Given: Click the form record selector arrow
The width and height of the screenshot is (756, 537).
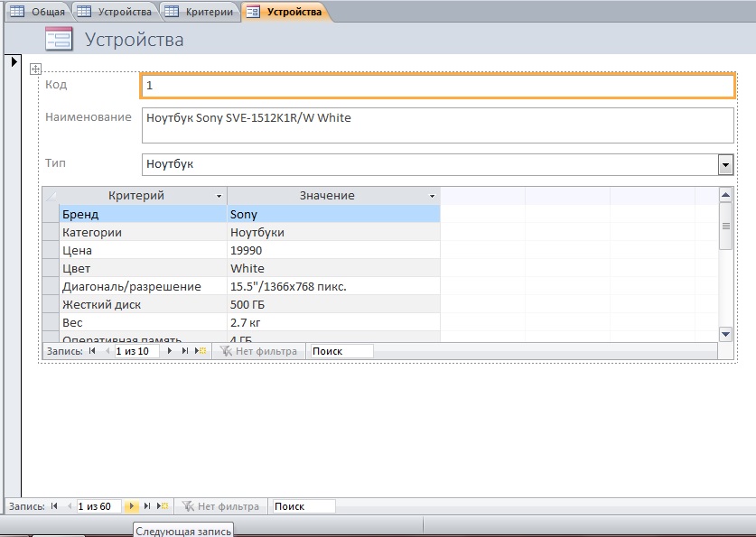Looking at the screenshot, I should (x=14, y=61).
